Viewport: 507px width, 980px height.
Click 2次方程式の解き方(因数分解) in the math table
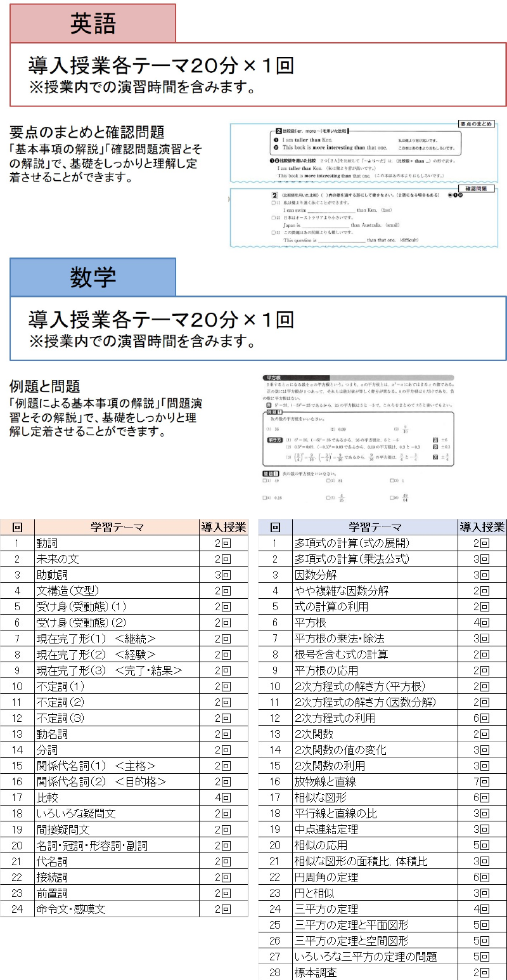tap(375, 702)
